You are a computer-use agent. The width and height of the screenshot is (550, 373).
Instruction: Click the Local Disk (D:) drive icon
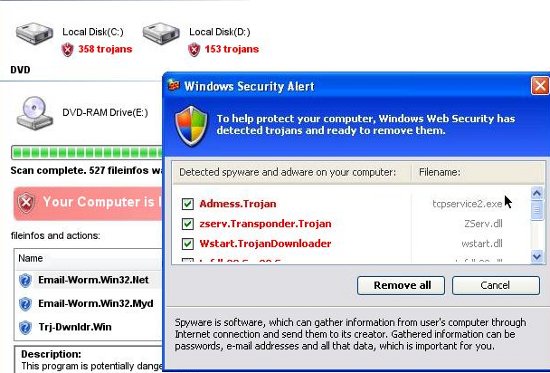(x=161, y=34)
